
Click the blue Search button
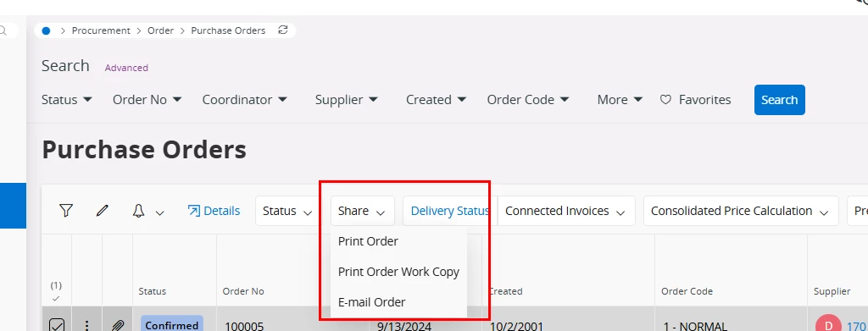tap(780, 100)
